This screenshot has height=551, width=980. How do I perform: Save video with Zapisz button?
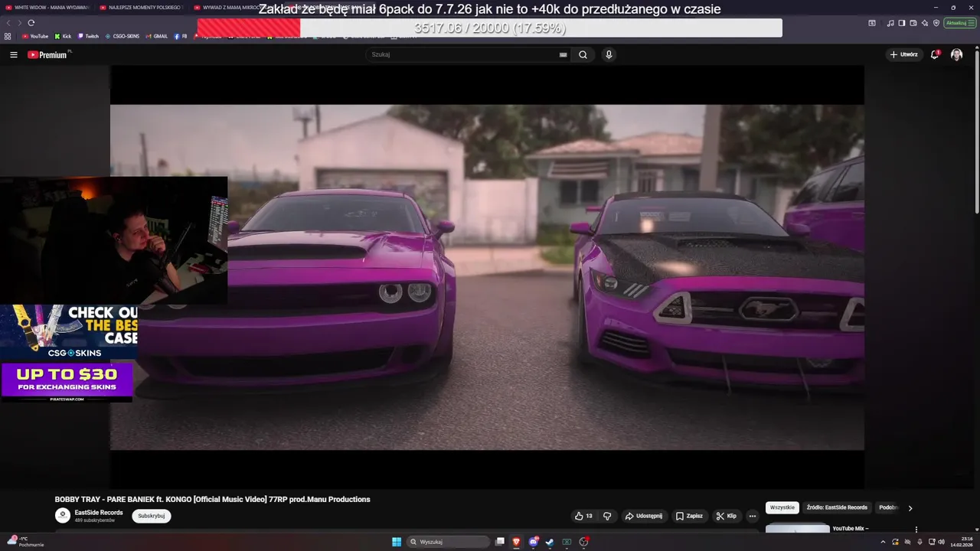tap(689, 516)
